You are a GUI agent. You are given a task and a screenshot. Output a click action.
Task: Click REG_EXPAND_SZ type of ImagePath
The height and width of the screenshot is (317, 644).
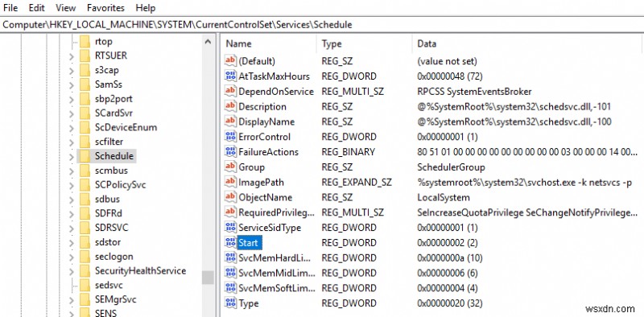[357, 183]
